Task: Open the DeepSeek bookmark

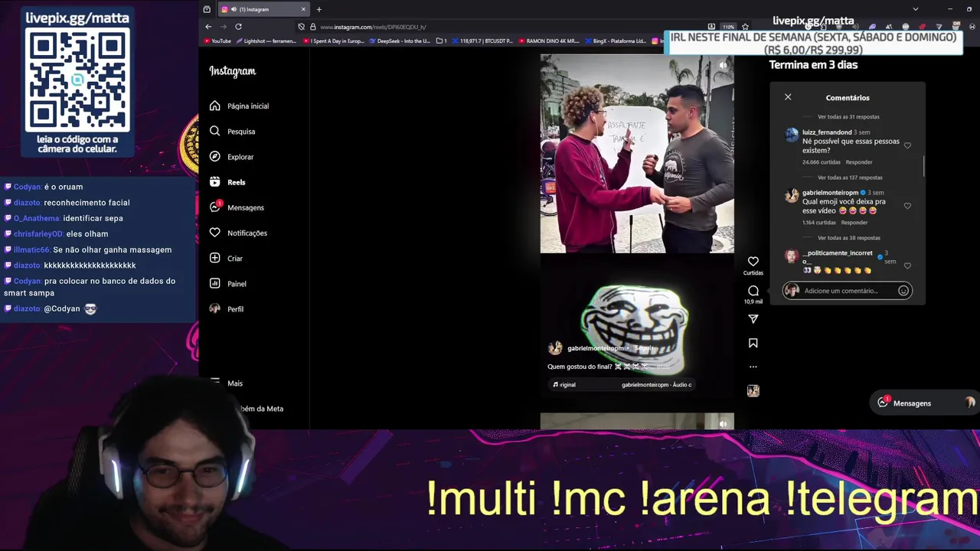Action: click(x=400, y=41)
